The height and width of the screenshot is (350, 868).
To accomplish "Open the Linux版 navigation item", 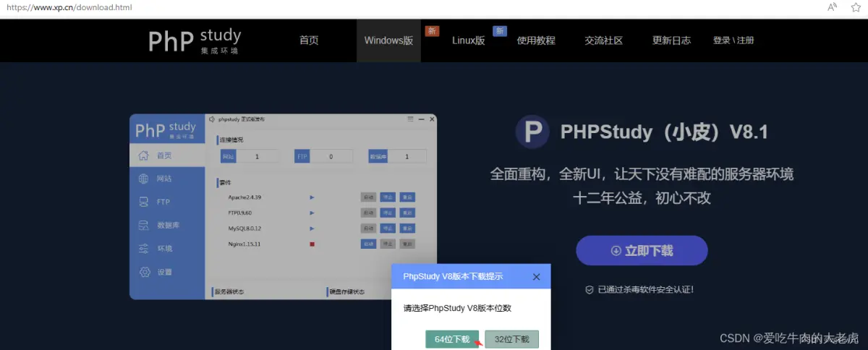I will click(x=468, y=40).
